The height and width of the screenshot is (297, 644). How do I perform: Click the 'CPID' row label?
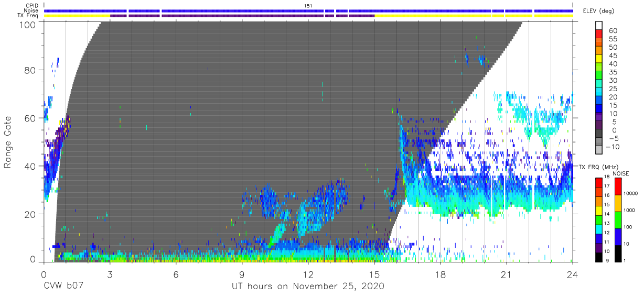31,5
